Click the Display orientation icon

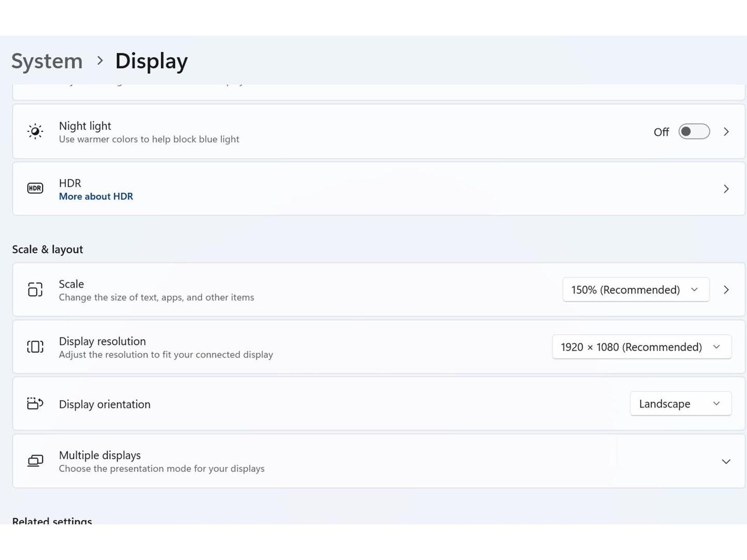[x=35, y=403]
